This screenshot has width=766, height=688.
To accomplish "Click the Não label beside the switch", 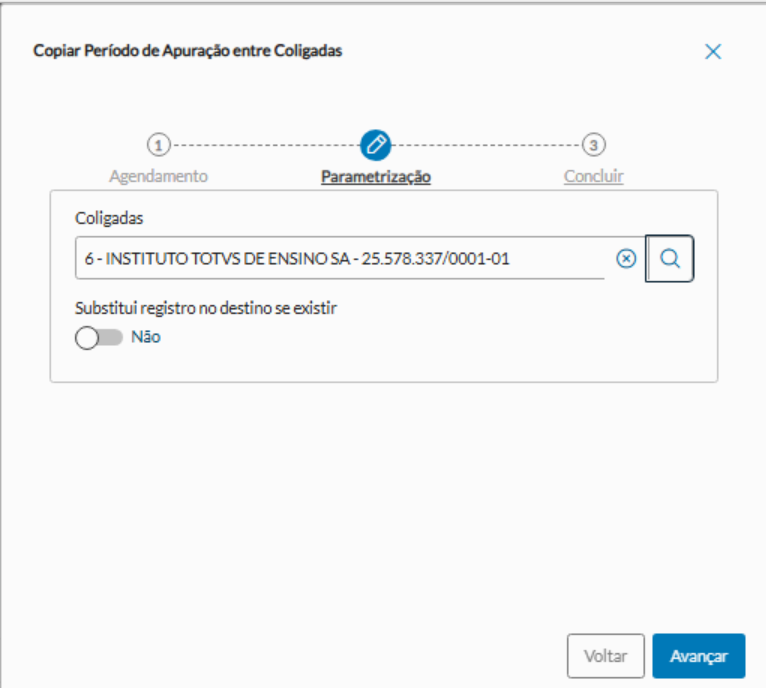I will click(x=146, y=338).
